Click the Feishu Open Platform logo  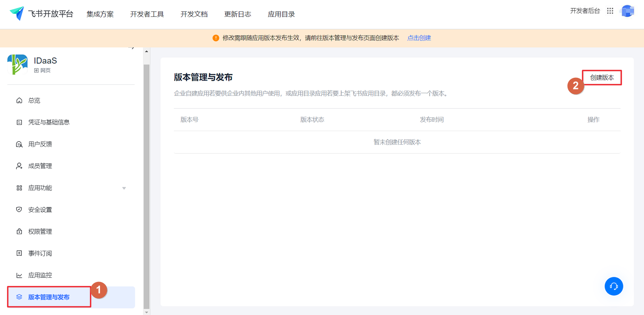17,13
